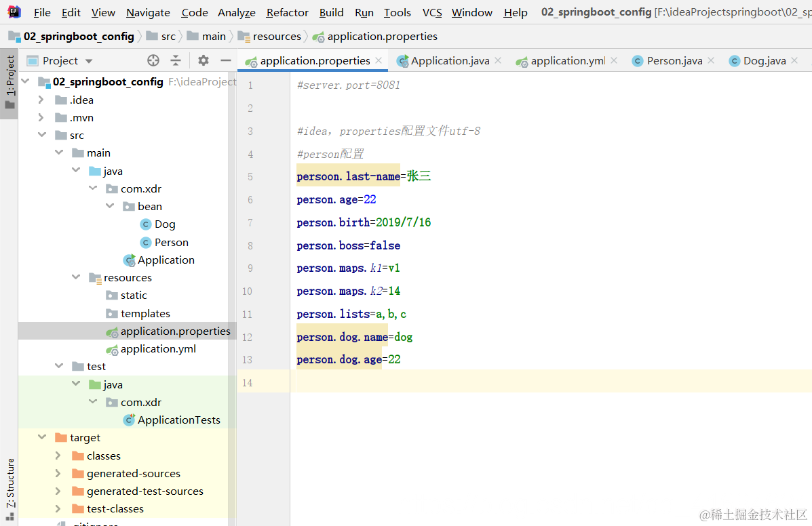Open the 1: Project tool window stripe
Viewport: 812px width, 526px height.
point(9,84)
